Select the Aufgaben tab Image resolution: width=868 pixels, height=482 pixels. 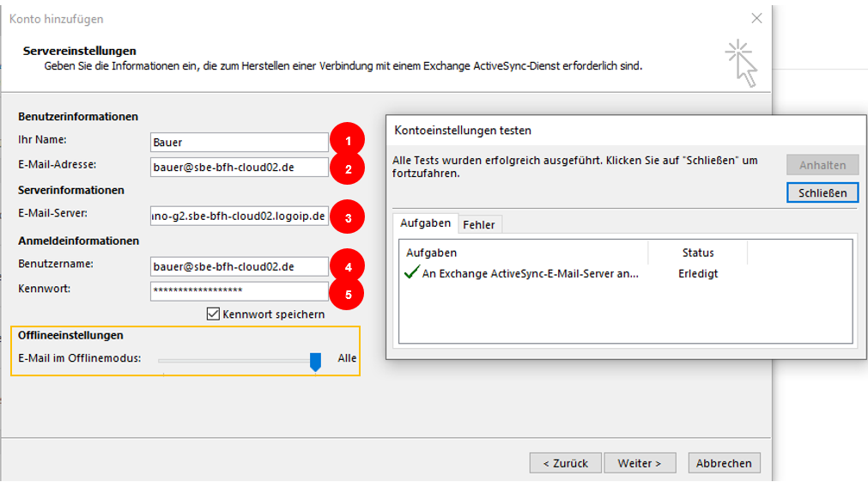pos(425,223)
